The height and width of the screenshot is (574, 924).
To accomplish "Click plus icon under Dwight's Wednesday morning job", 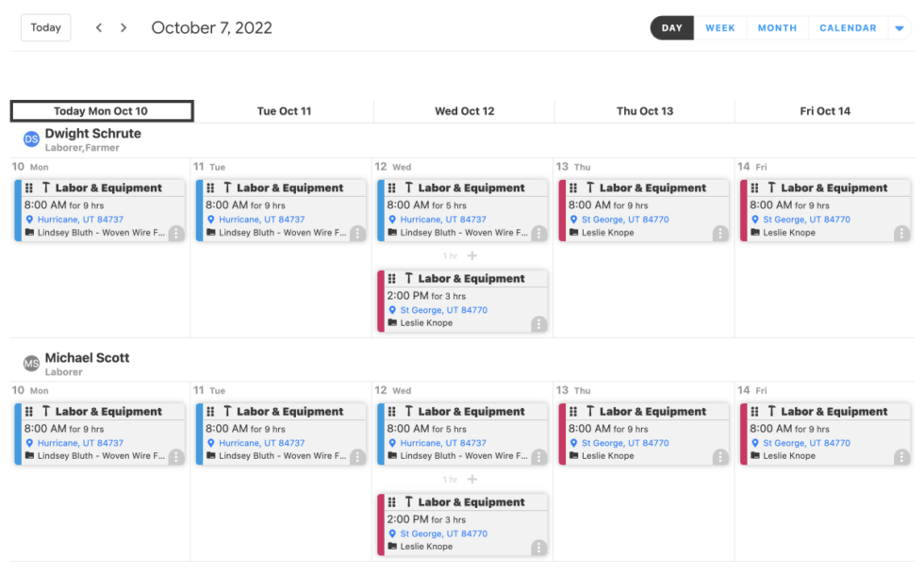I will coord(472,255).
